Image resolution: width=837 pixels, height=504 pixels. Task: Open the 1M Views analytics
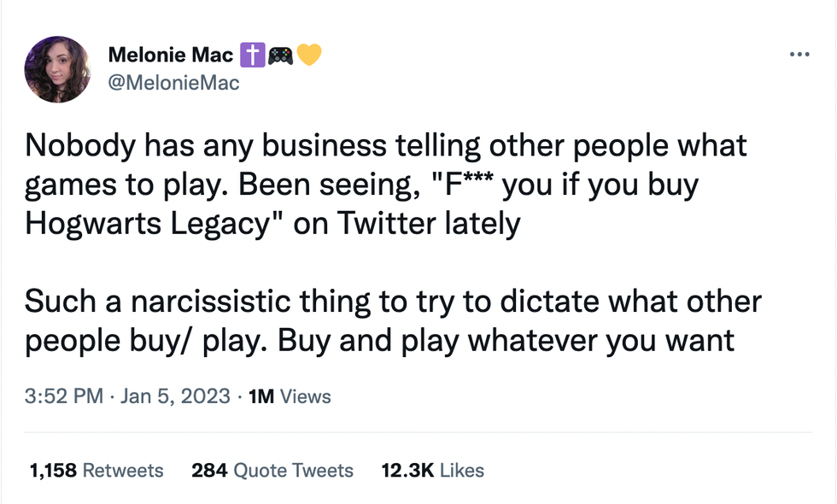pyautogui.click(x=289, y=396)
